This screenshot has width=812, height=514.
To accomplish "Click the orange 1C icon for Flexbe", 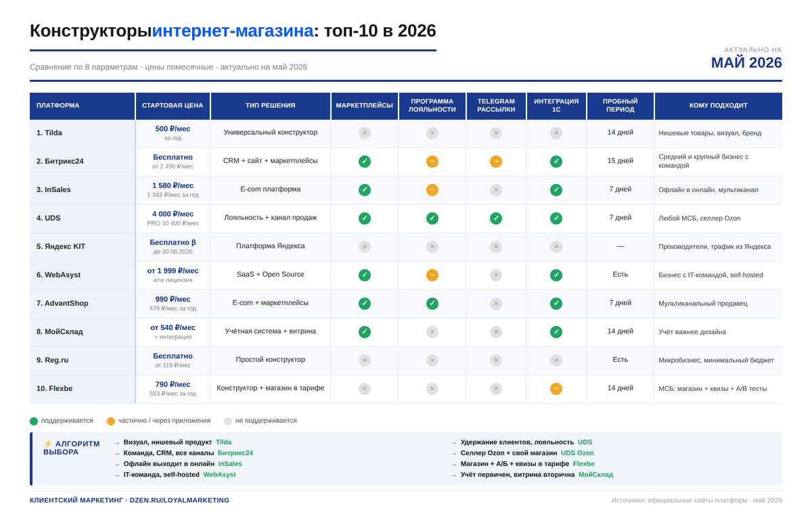I will pyautogui.click(x=556, y=389).
